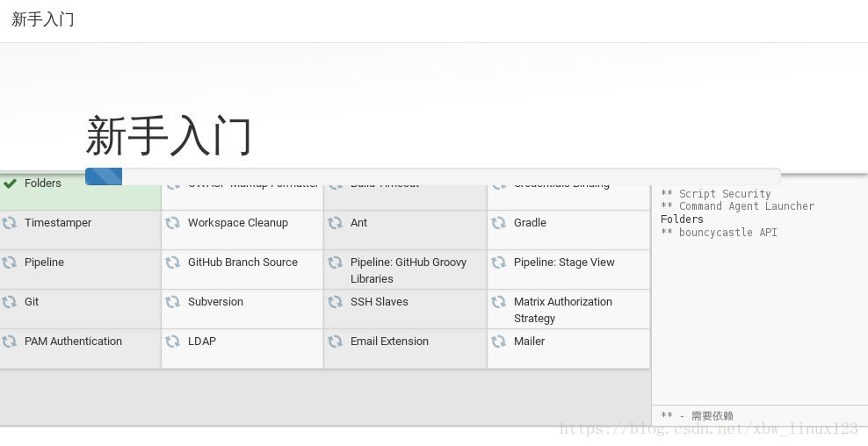Click the Pipeline: GitHub Groovy Libraries label
Image resolution: width=868 pixels, height=446 pixels.
(409, 270)
